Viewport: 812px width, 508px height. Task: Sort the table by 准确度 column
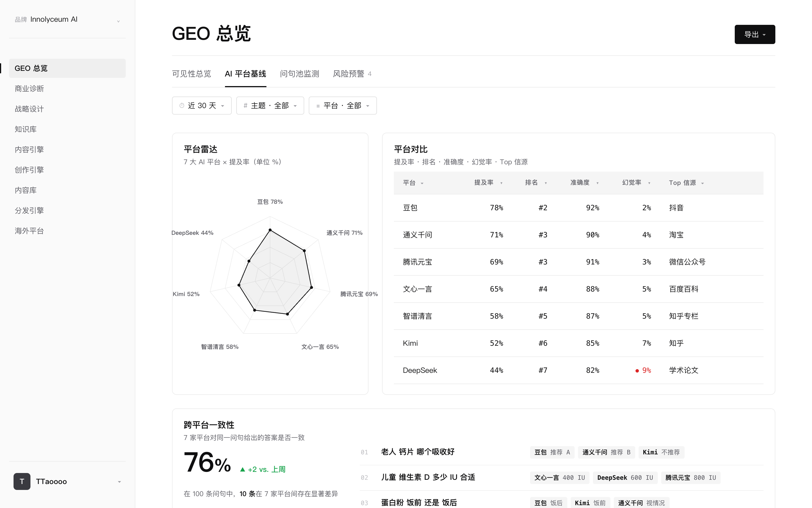click(x=584, y=183)
